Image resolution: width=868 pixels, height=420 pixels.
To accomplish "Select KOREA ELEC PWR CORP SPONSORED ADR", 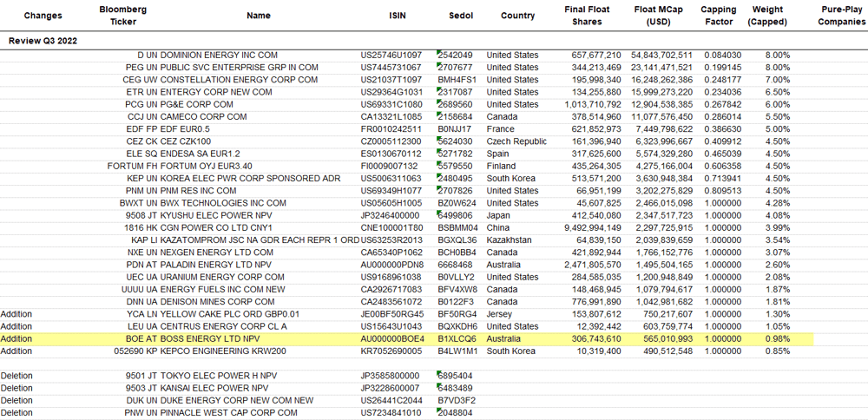I will coord(250,178).
